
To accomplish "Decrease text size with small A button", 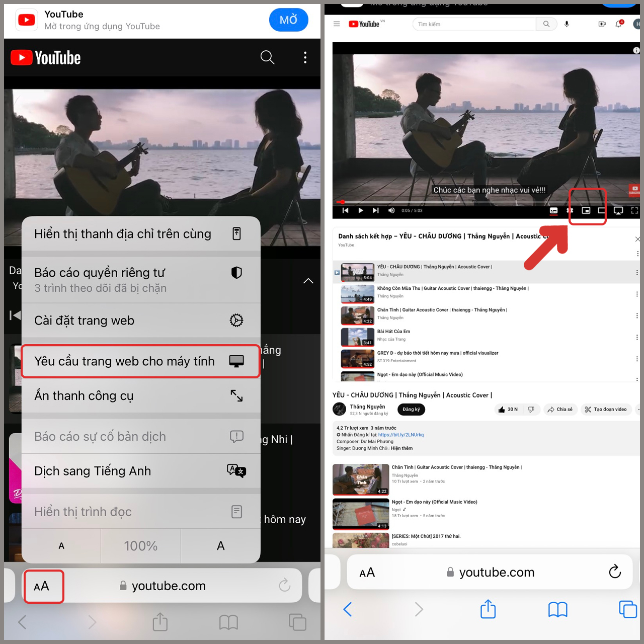I will 61,546.
